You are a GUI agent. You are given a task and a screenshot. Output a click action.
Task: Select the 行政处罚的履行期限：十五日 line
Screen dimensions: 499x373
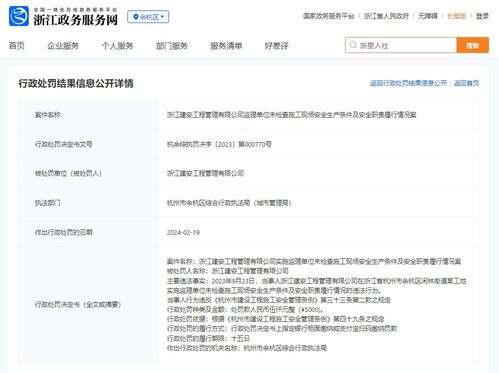(x=208, y=338)
